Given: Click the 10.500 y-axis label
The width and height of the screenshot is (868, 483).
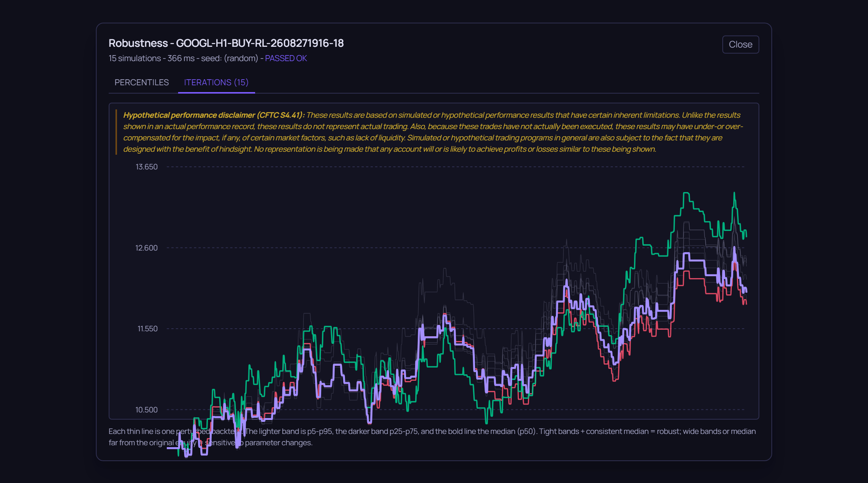Looking at the screenshot, I should [x=146, y=410].
